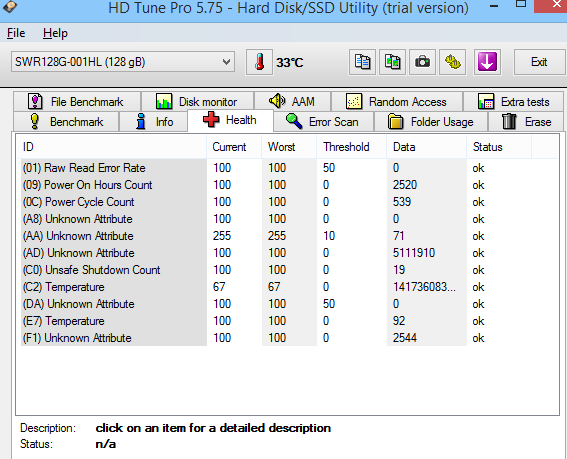Switch to the Benchmark tab

66,122
